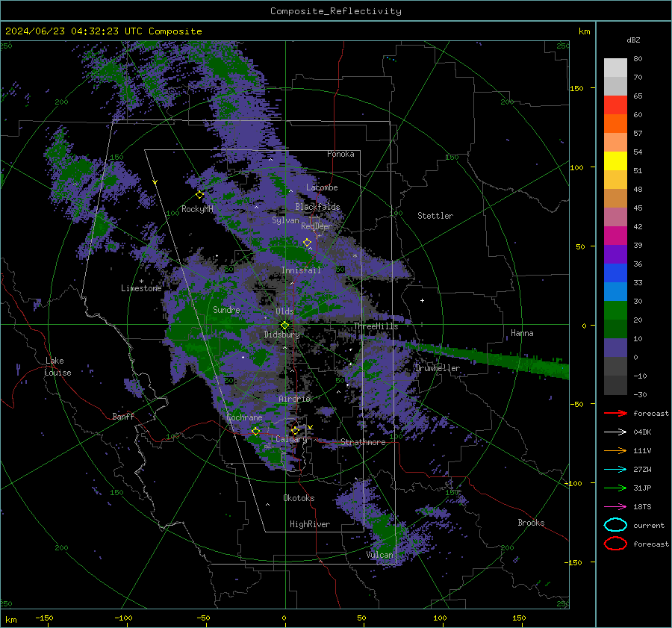672x628 pixels.
Task: Click the 'Olds' city label
Action: coord(284,311)
